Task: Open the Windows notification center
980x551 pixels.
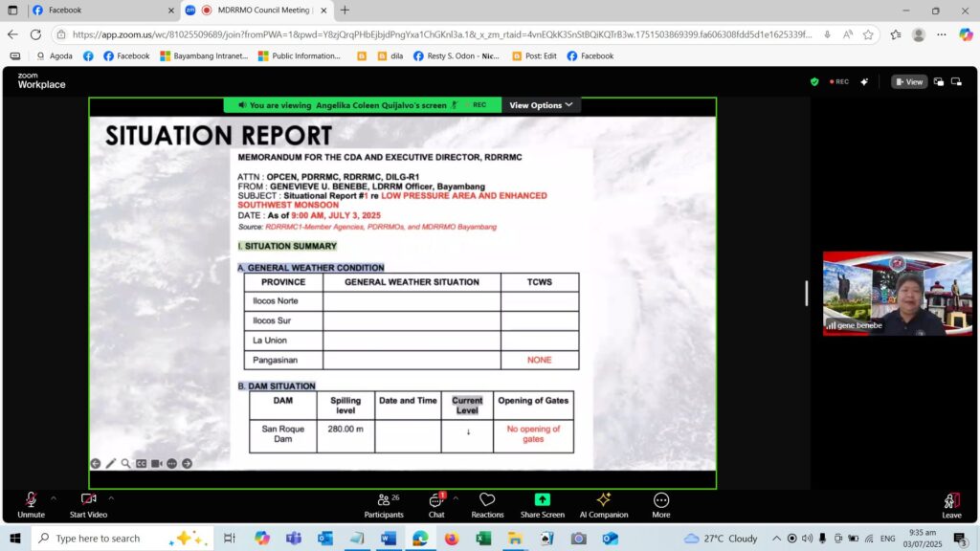Action: 961,538
